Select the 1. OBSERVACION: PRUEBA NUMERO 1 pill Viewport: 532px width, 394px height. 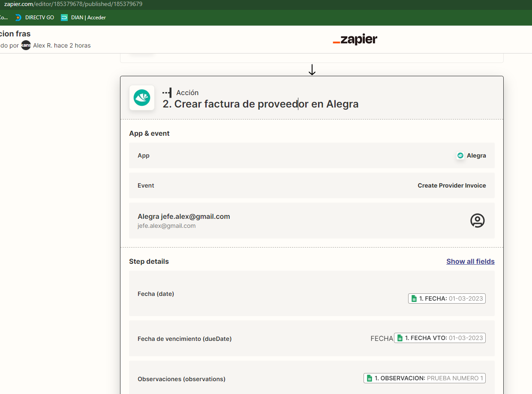click(424, 378)
